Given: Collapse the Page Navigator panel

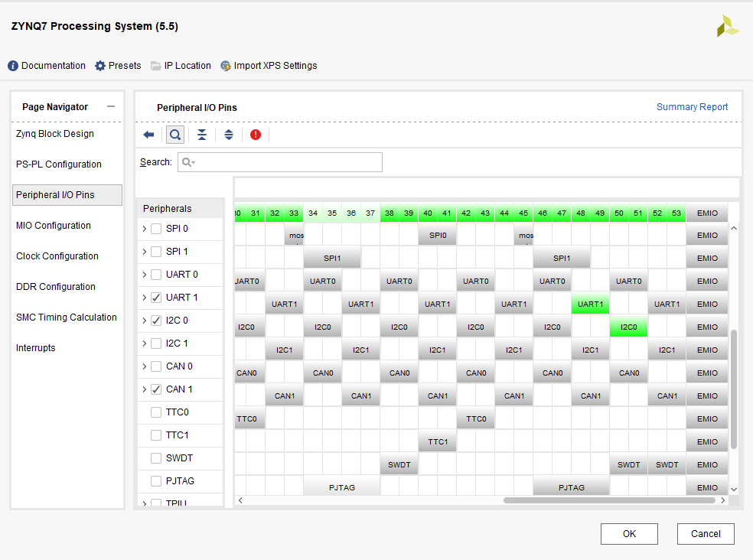Looking at the screenshot, I should coord(111,106).
